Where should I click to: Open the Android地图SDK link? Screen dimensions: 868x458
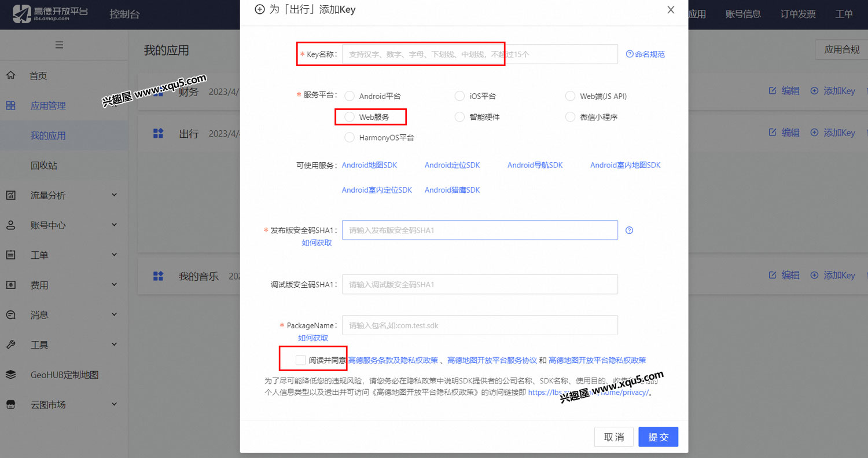pos(369,165)
